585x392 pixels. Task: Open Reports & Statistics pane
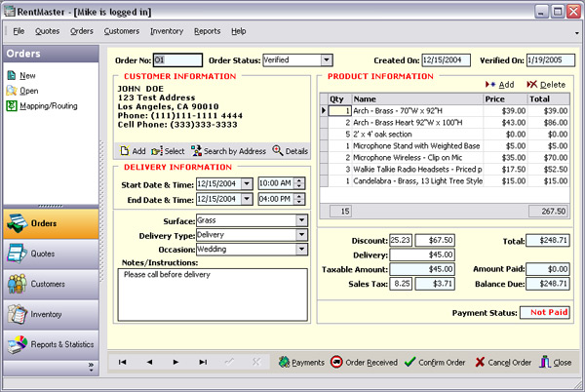[51, 344]
